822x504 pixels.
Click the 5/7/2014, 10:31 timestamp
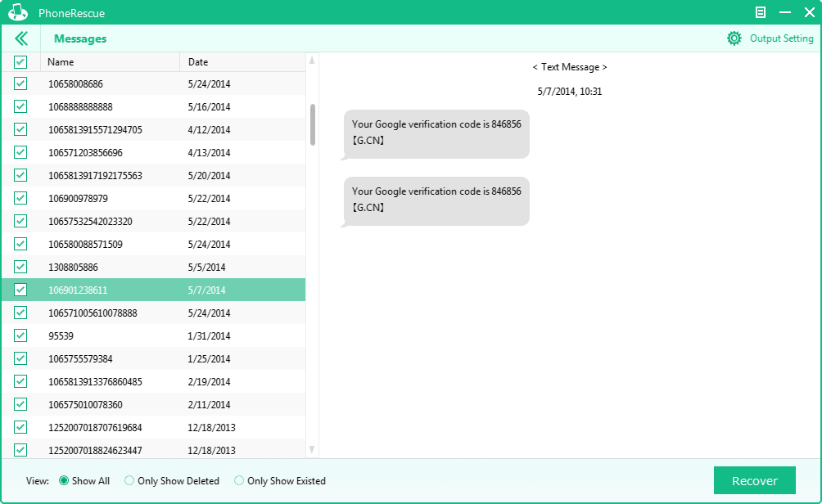569,92
